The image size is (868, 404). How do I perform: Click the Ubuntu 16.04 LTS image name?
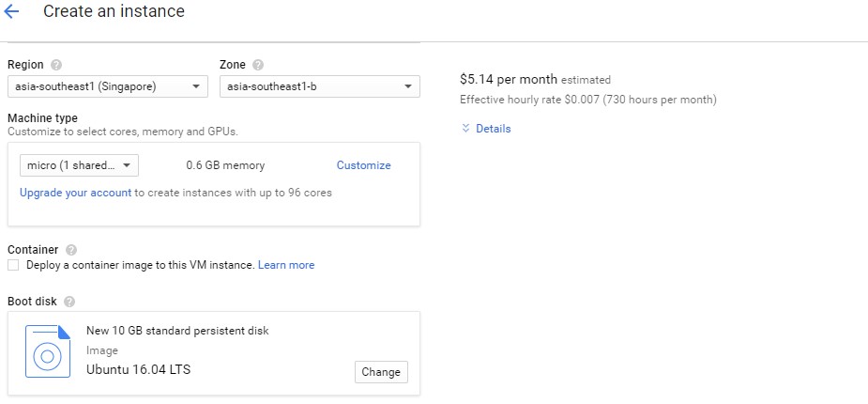[138, 369]
